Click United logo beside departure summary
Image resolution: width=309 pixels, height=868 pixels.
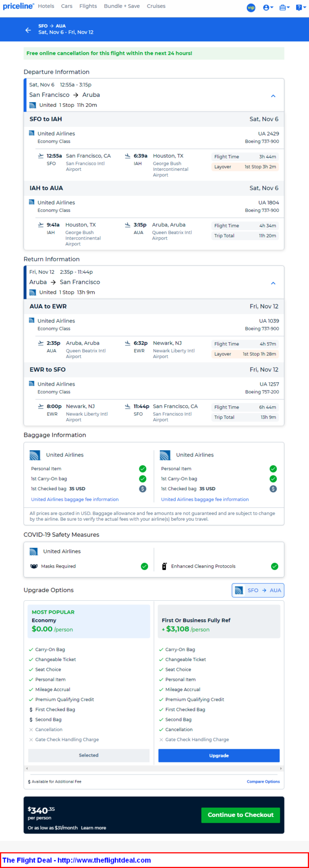tap(32, 105)
